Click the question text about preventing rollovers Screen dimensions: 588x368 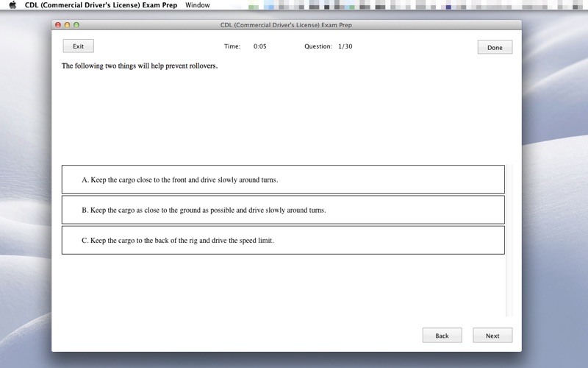140,66
